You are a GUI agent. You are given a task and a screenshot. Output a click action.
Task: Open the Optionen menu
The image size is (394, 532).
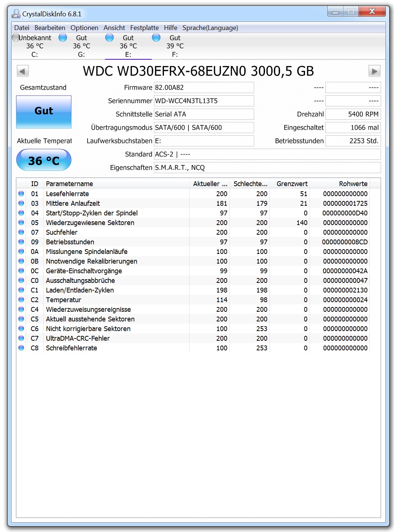pos(84,28)
